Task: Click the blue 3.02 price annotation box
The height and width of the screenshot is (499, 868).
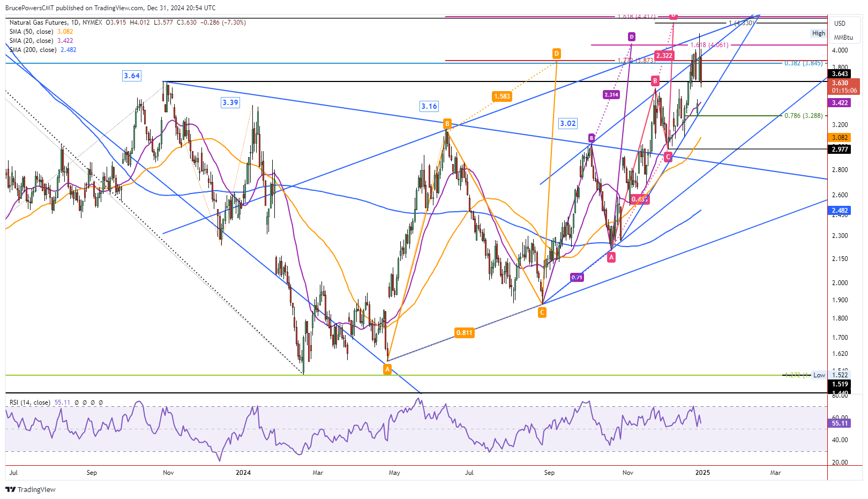Action: click(568, 123)
